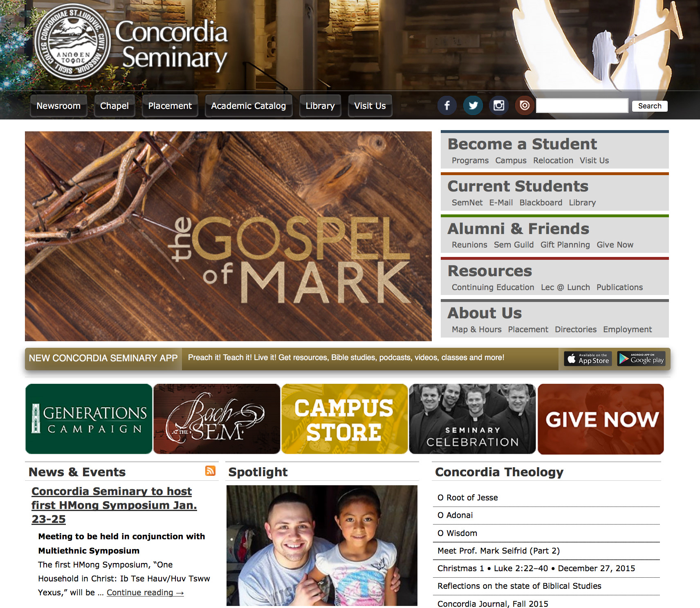Viewport: 700px width, 608px height.
Task: Open the Twitter social icon
Action: point(473,106)
